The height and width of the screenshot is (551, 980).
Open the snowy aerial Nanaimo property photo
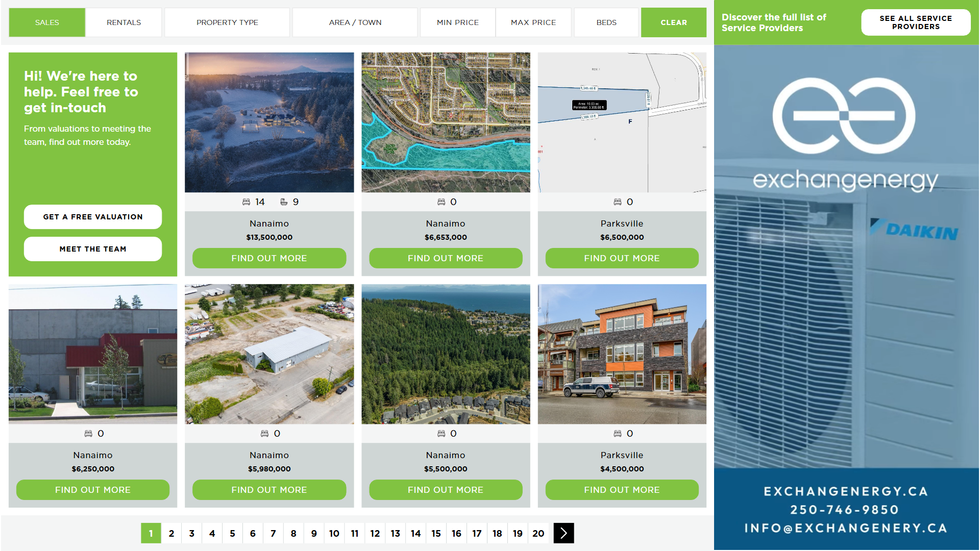tap(269, 122)
